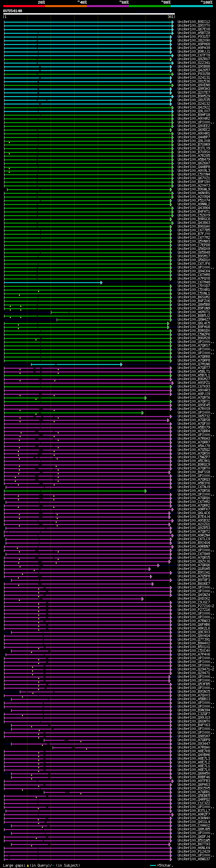Select hit label UniRef100_B9FHU8

[x=194, y=327]
